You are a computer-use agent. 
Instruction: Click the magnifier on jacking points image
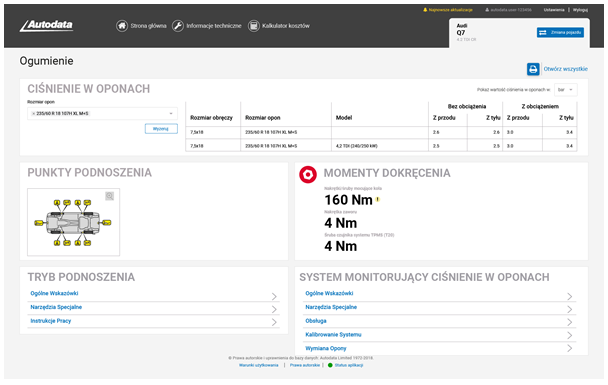(x=110, y=196)
